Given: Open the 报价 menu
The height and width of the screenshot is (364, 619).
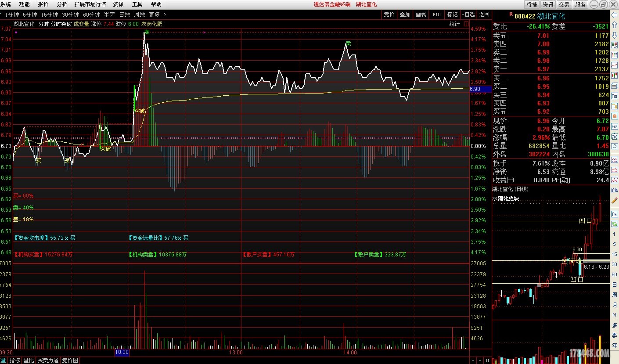Looking at the screenshot, I should tap(43, 4).
